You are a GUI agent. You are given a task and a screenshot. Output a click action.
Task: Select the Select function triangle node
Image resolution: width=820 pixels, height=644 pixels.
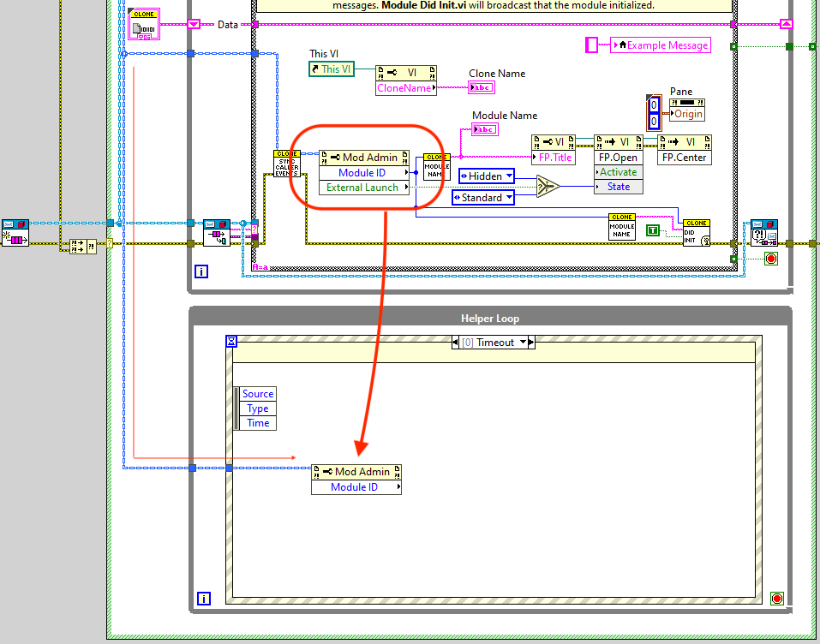(548, 186)
